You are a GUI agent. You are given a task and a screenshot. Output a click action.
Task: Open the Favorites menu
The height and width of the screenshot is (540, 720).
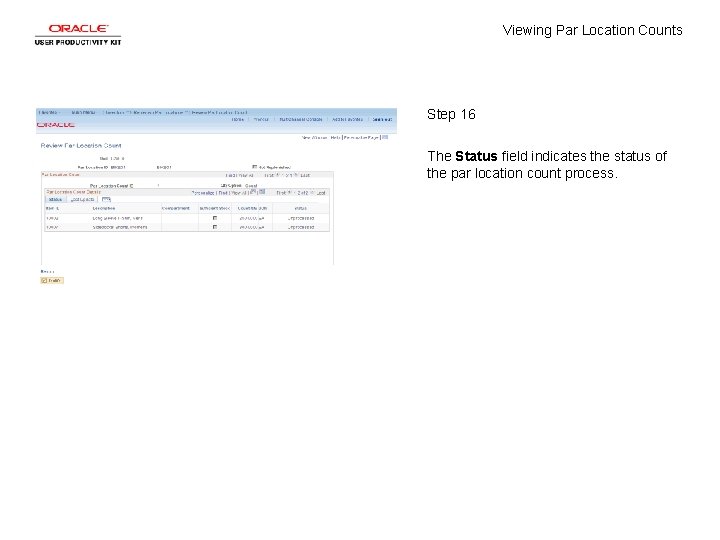[x=48, y=112]
